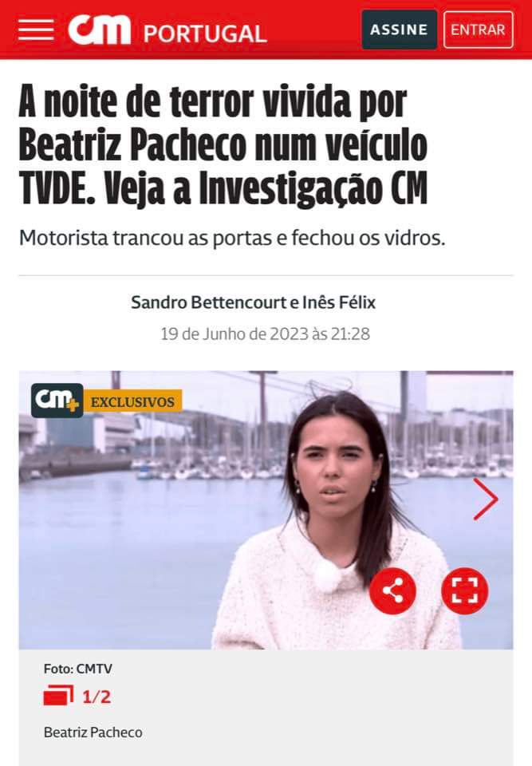Open the EXCLUSIVOS tag

(x=133, y=401)
